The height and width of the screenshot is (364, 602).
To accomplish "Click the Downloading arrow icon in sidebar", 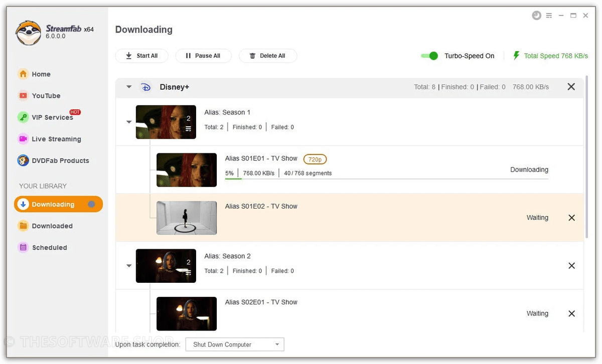I will click(x=23, y=205).
